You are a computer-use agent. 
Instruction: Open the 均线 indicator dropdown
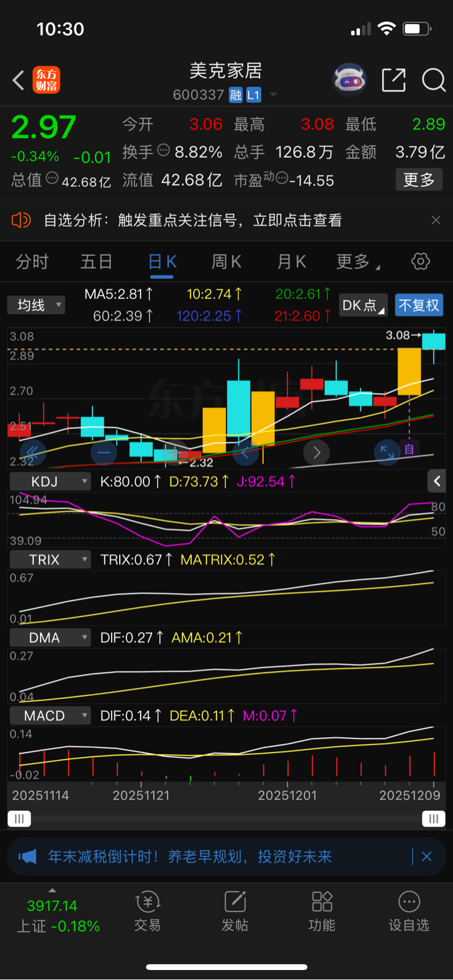36,305
